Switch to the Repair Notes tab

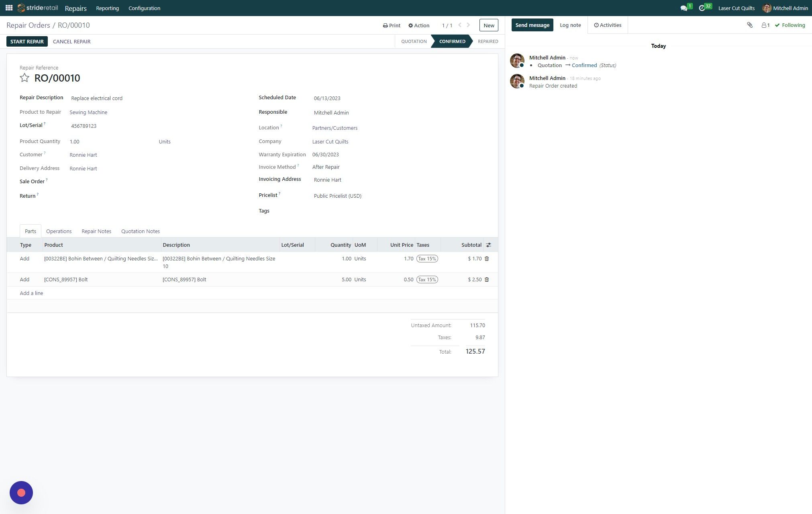point(96,231)
